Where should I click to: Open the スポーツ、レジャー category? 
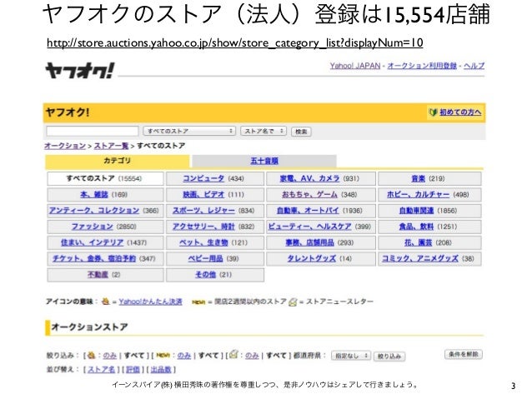[203, 211]
